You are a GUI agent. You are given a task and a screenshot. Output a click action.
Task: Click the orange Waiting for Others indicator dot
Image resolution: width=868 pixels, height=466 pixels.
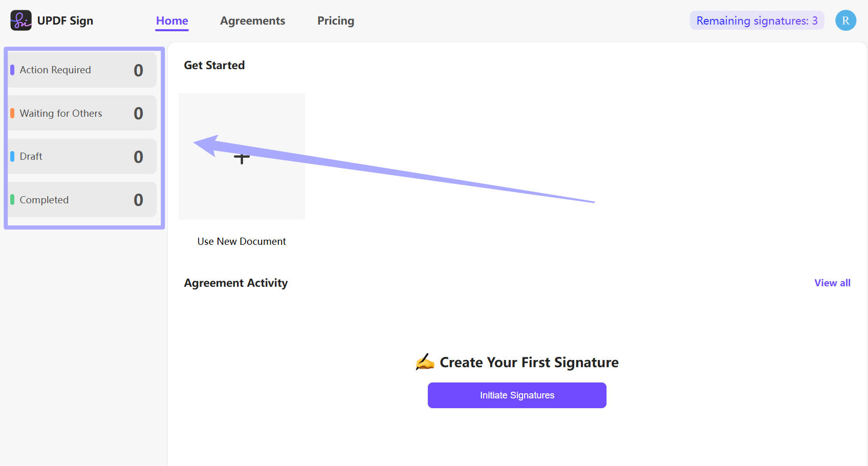[x=13, y=113]
